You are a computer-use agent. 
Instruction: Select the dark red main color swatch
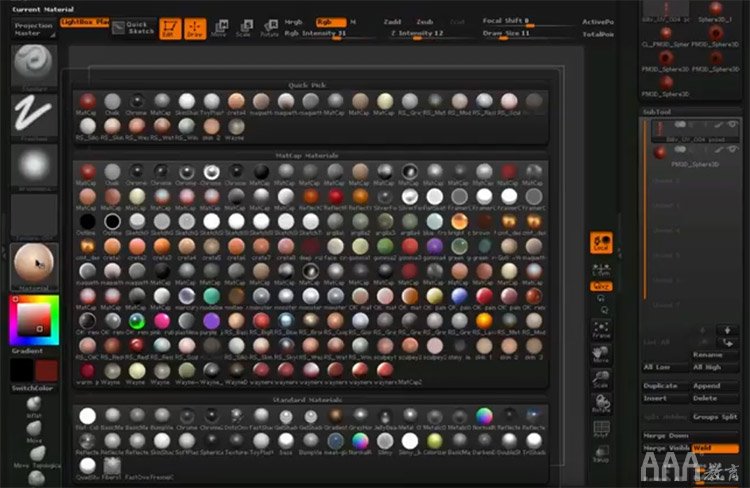tap(46, 370)
